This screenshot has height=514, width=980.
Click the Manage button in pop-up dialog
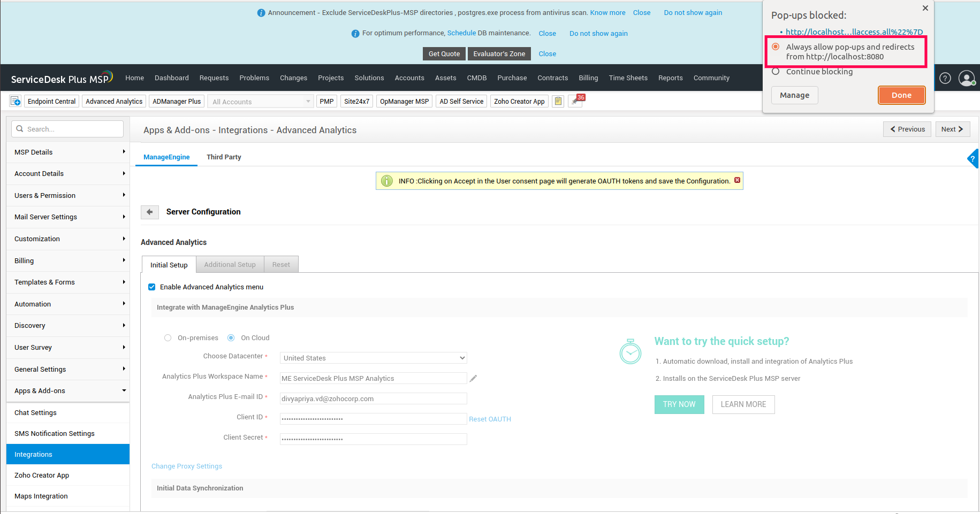click(x=795, y=95)
